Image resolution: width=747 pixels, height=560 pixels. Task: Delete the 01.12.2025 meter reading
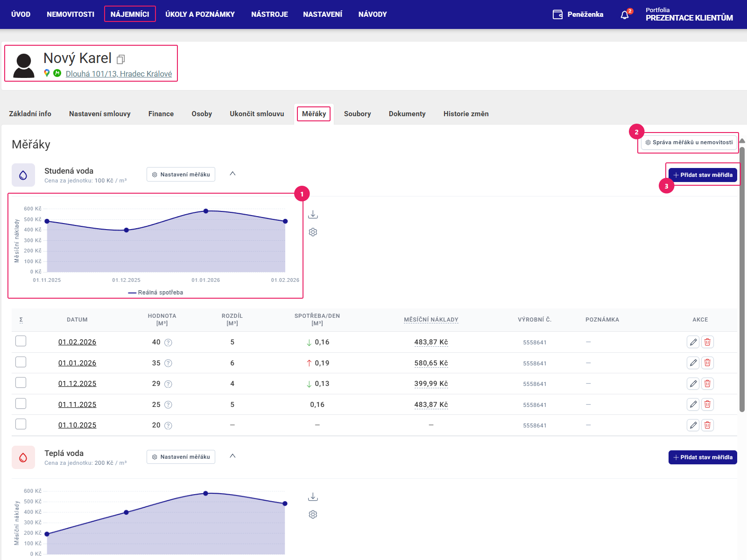707,384
